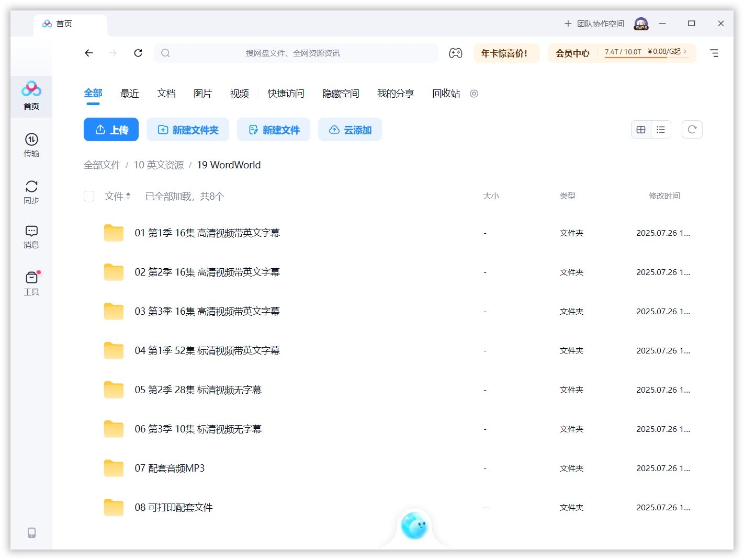Switch to grid view layout
This screenshot has height=560, width=744.
click(x=640, y=129)
